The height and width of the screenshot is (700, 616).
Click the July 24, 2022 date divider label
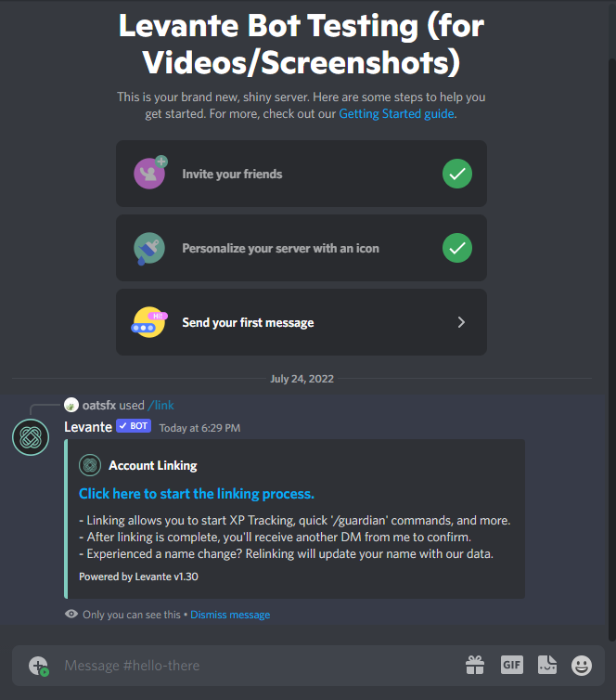point(302,379)
